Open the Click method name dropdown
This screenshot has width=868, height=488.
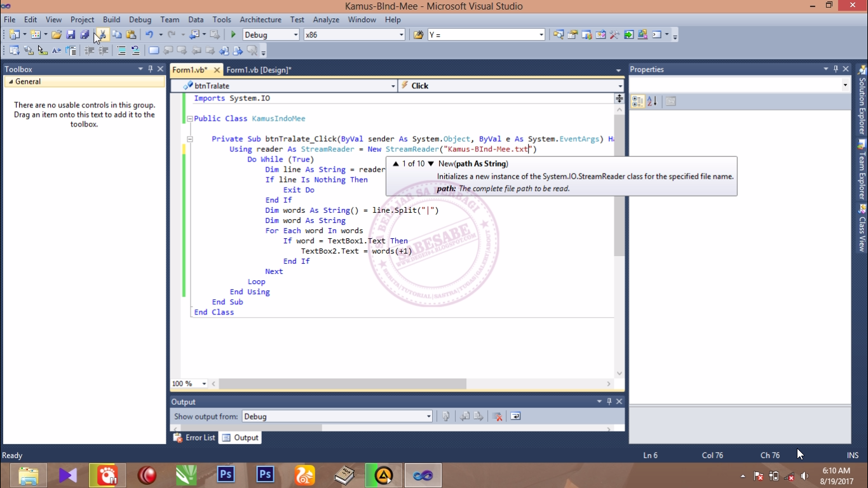(x=620, y=86)
